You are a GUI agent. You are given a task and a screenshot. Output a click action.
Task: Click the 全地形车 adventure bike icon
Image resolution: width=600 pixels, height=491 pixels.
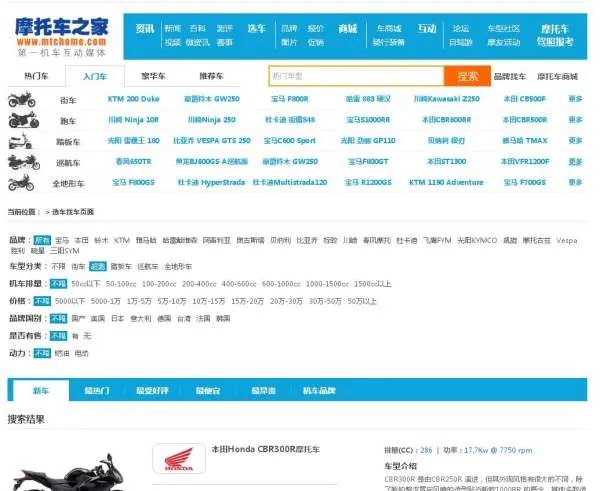(x=21, y=183)
